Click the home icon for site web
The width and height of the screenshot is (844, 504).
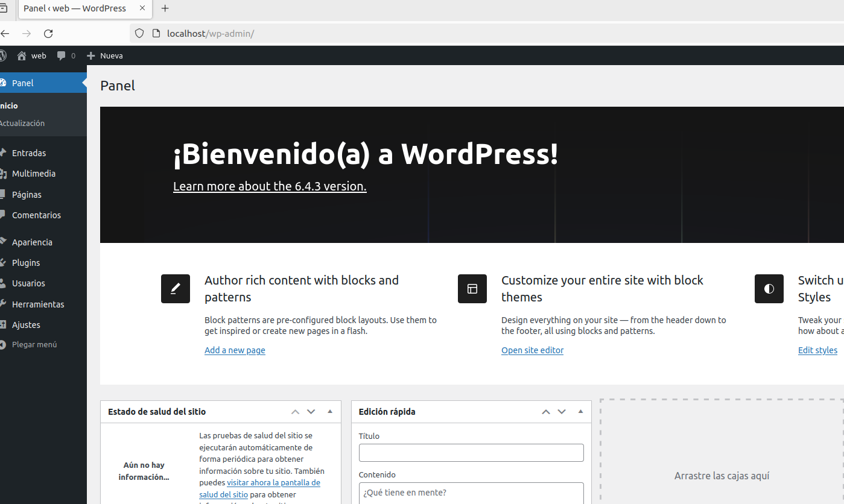click(x=22, y=55)
